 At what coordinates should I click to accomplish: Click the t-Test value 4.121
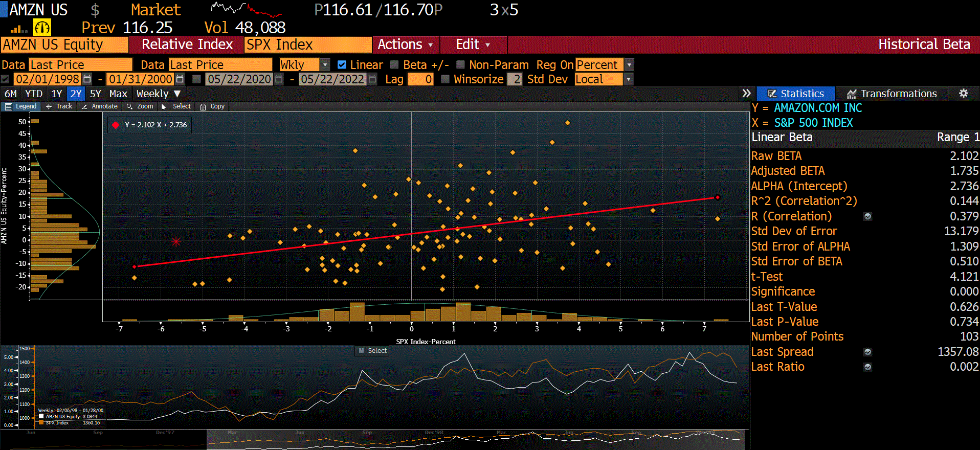pyautogui.click(x=964, y=277)
